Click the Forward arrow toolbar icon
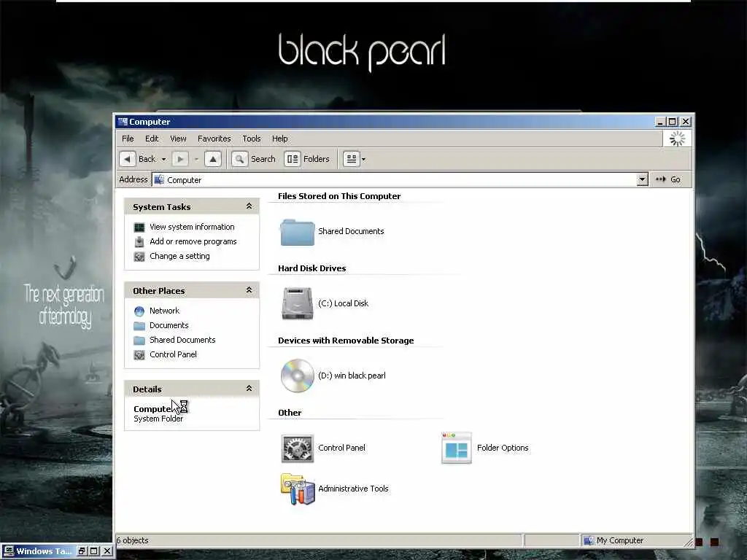Image resolution: width=747 pixels, height=560 pixels. coord(180,159)
